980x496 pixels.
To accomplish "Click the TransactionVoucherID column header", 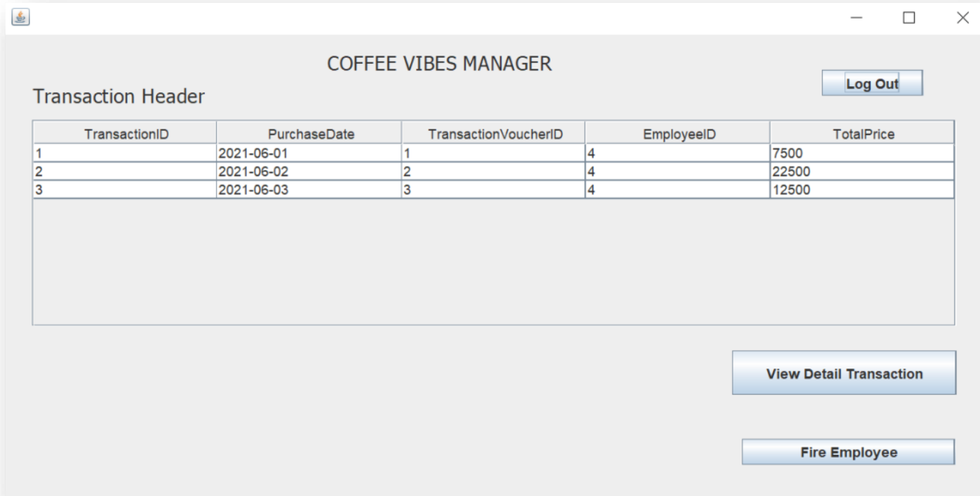I will point(494,134).
